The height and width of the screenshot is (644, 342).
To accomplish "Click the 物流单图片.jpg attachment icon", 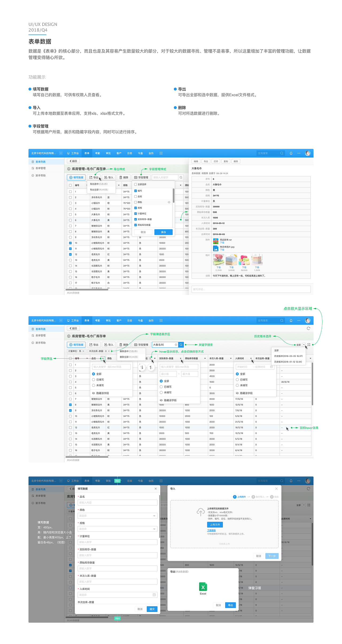I will pos(216,249).
